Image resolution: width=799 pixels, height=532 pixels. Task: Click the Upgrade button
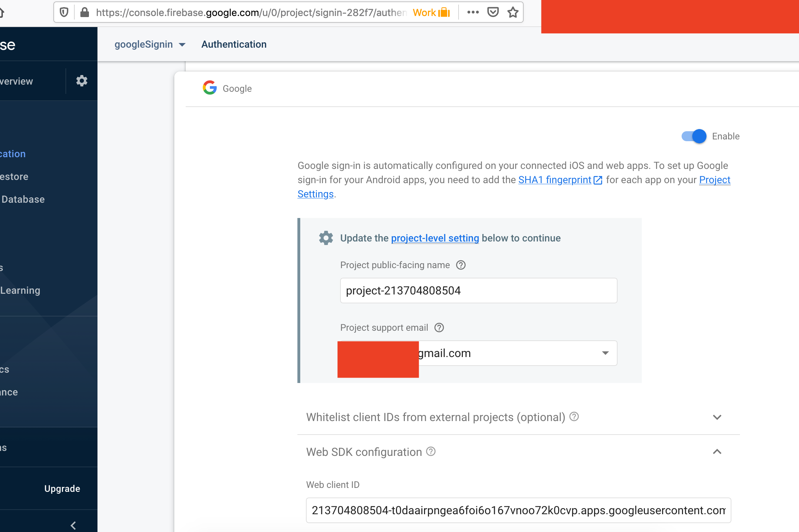click(62, 488)
